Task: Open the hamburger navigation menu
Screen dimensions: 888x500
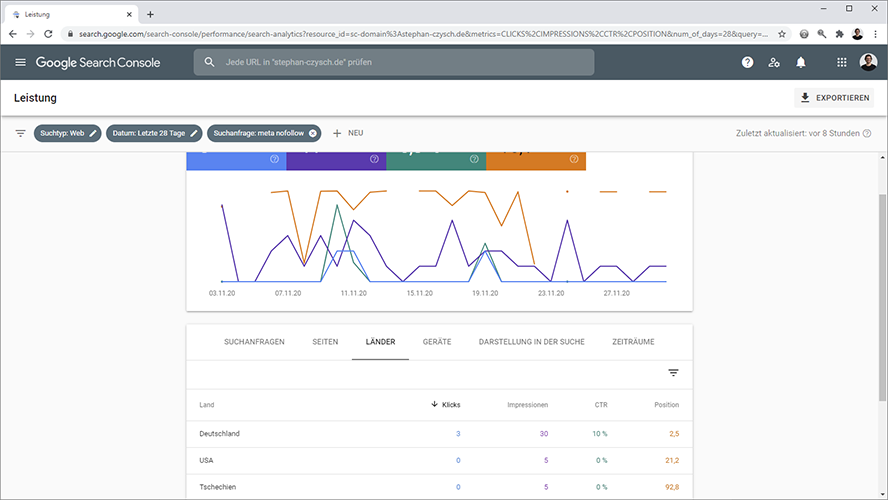Action: 20,62
